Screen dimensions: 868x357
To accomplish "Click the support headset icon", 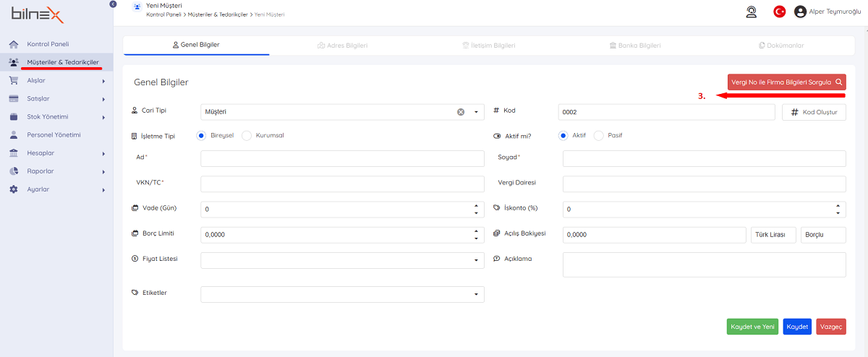I will point(752,12).
